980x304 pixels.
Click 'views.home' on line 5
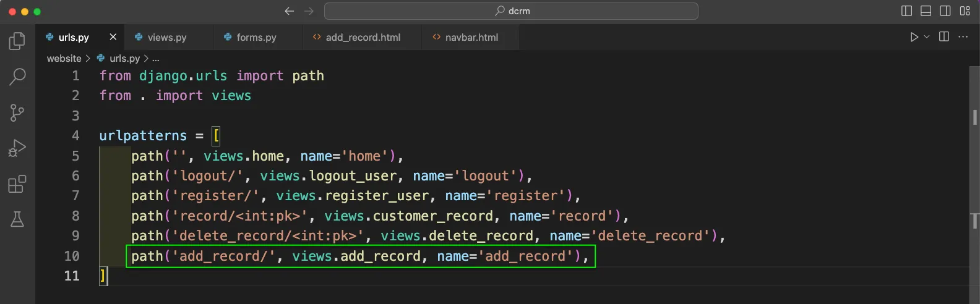click(244, 156)
